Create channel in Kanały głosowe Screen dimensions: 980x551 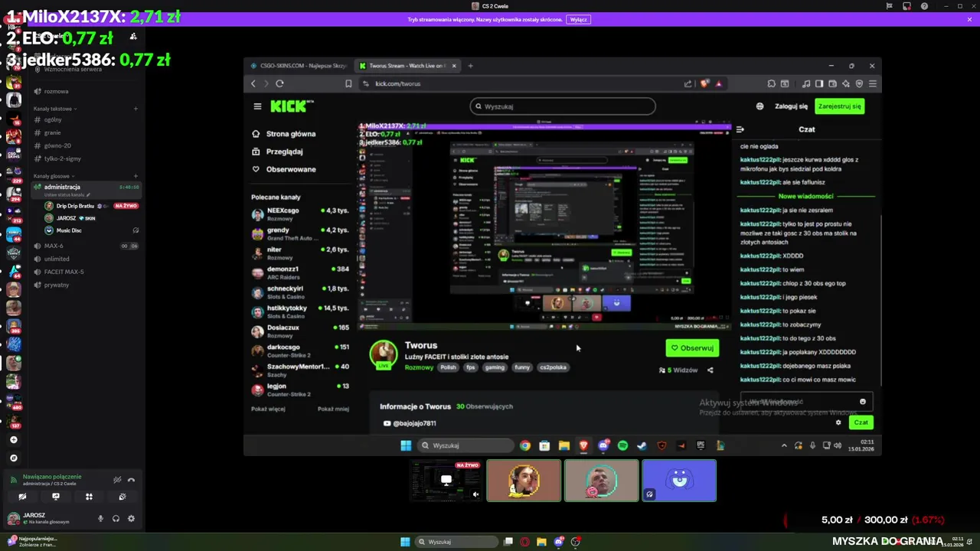[x=136, y=176]
